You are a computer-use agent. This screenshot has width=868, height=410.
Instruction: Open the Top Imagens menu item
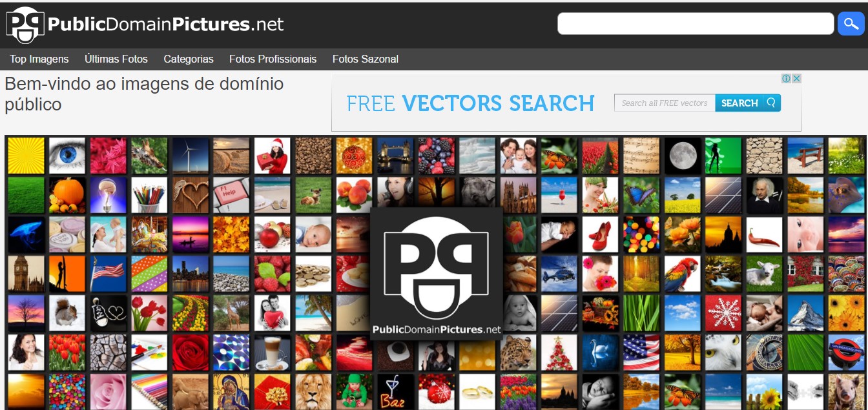pyautogui.click(x=39, y=59)
